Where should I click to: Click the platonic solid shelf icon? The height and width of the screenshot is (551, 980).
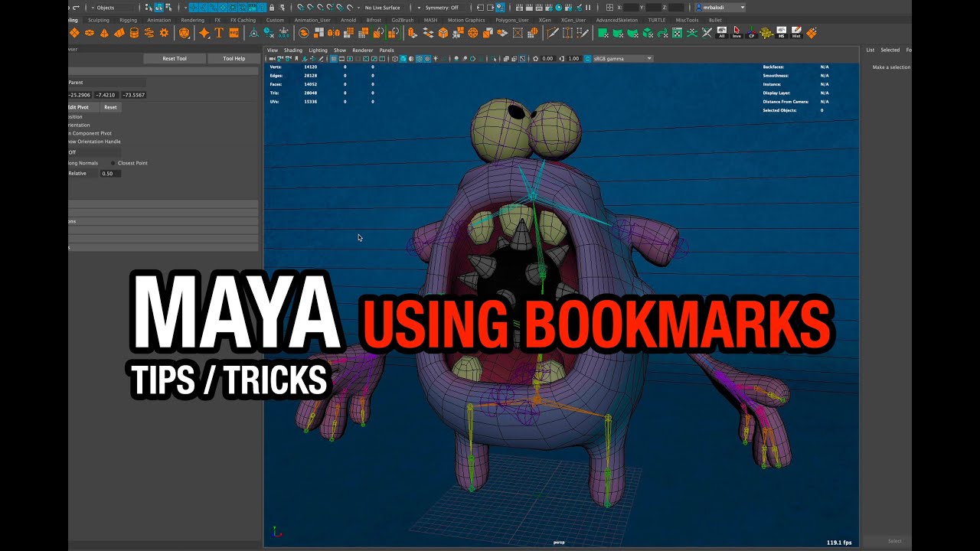tap(185, 33)
